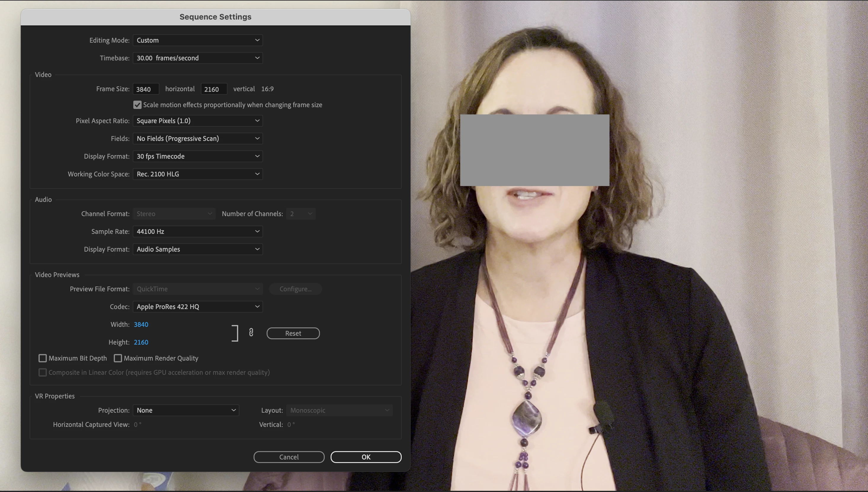
Task: Click the vertical frame size field 2160
Action: click(x=214, y=89)
